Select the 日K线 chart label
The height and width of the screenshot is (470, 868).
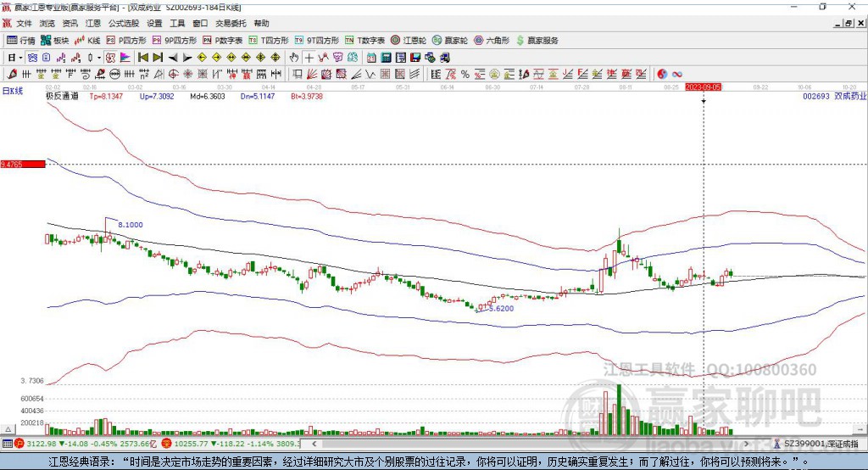point(13,91)
